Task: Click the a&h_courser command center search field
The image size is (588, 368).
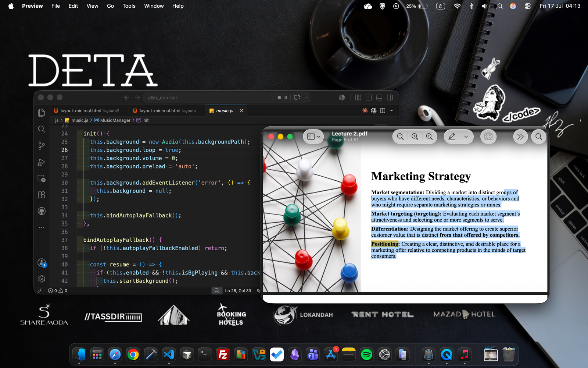Action: (208, 98)
